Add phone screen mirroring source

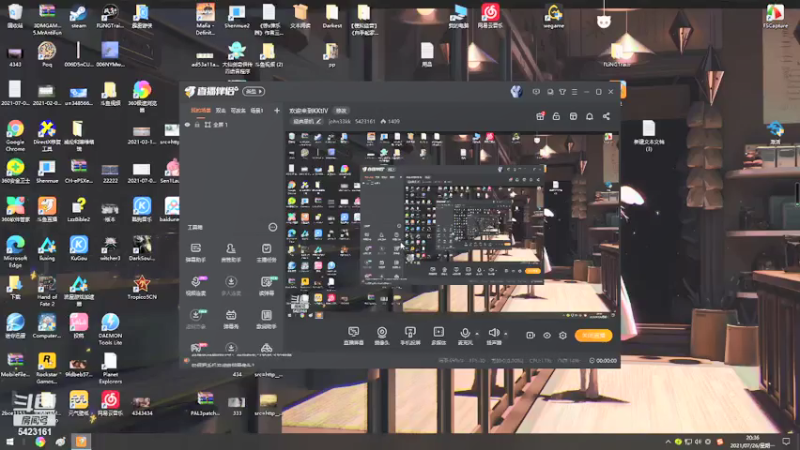410,335
